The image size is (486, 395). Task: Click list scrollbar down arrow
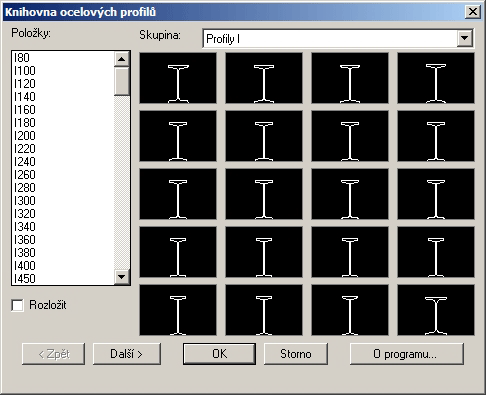coord(122,277)
